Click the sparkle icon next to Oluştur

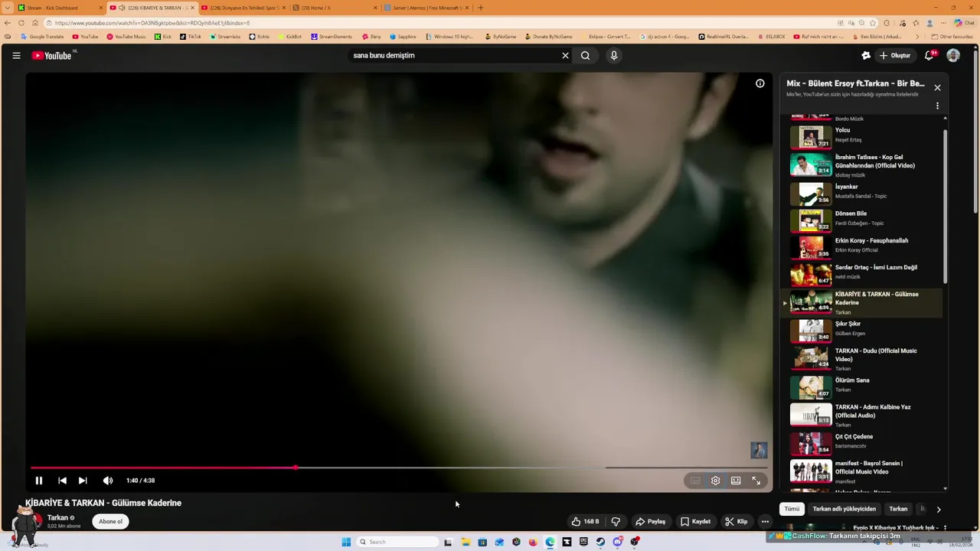click(x=866, y=55)
